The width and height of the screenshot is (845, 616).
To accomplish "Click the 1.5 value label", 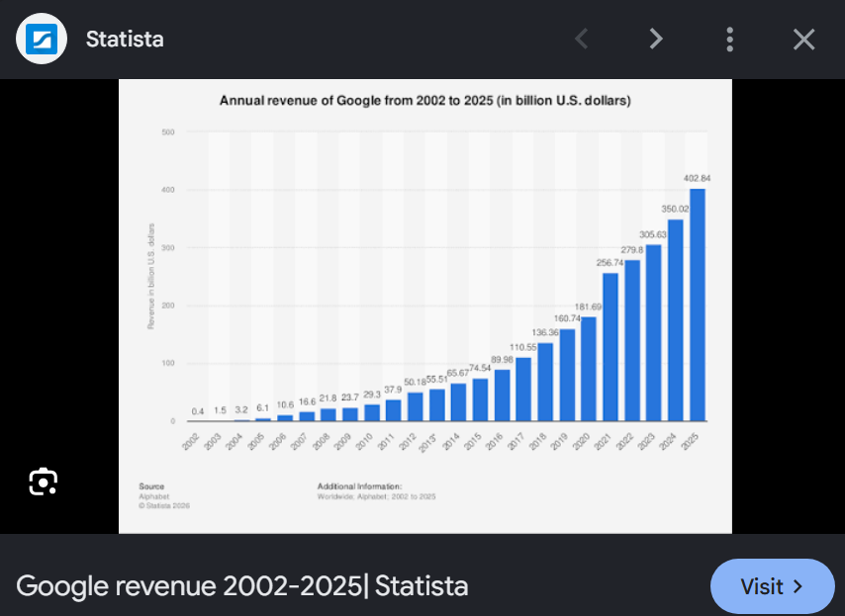I will (x=220, y=411).
